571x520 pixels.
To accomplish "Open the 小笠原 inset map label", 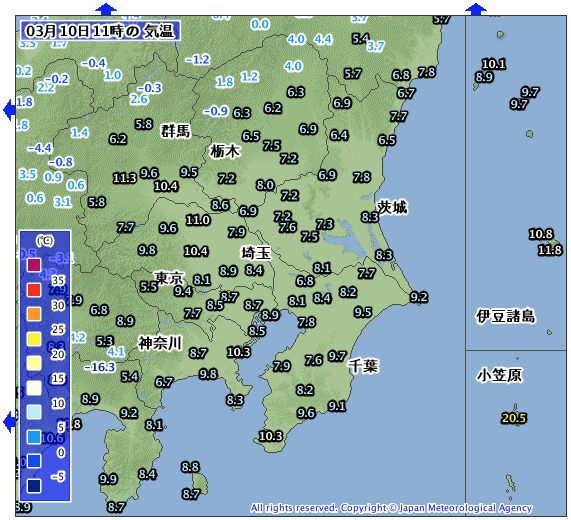I will 499,375.
